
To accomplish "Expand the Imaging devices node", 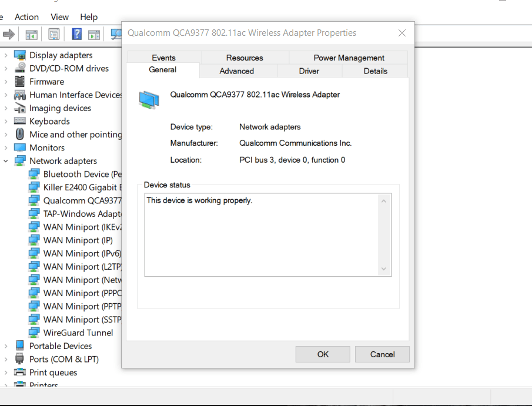I will [6, 108].
